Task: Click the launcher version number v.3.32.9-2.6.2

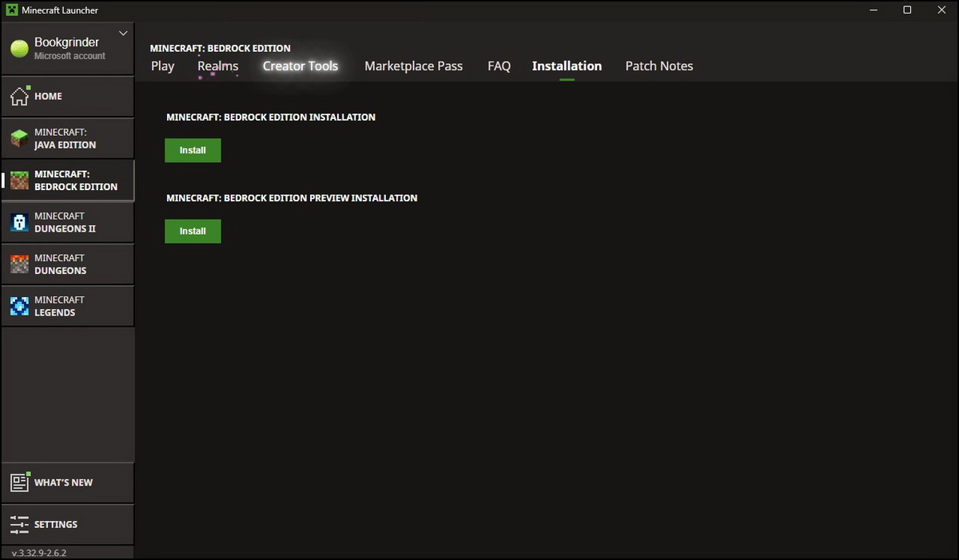Action: click(39, 553)
